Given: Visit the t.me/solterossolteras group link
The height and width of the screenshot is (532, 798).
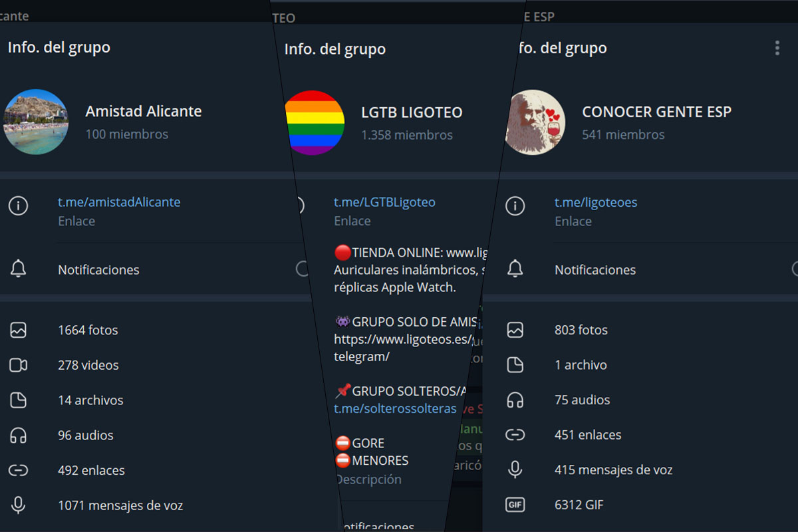Looking at the screenshot, I should [396, 409].
